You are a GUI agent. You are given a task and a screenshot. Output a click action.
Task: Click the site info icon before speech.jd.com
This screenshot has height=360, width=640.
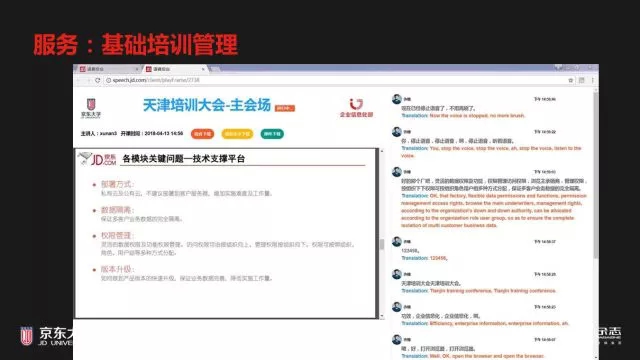(109, 80)
